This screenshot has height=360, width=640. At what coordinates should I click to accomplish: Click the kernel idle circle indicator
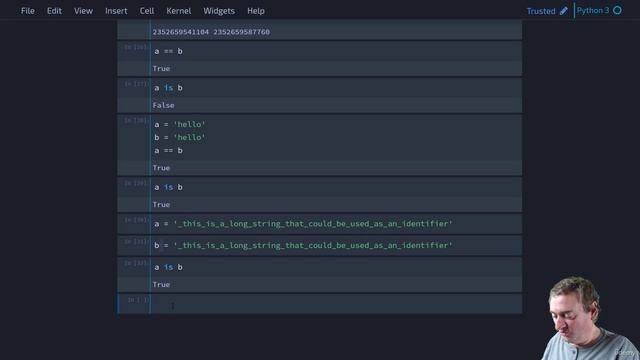pyautogui.click(x=617, y=10)
